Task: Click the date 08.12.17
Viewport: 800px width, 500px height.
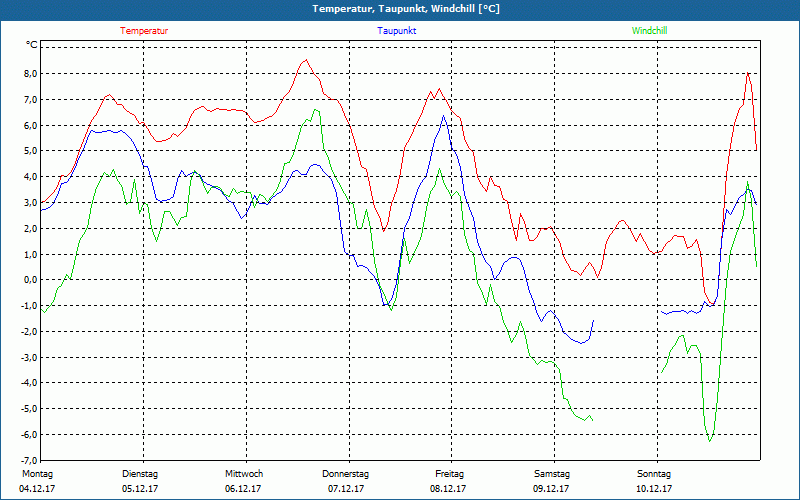Action: (448, 489)
